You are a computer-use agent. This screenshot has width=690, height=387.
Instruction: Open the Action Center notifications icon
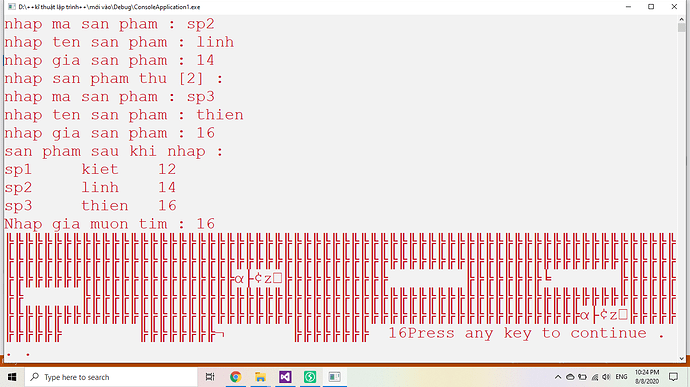[673, 377]
